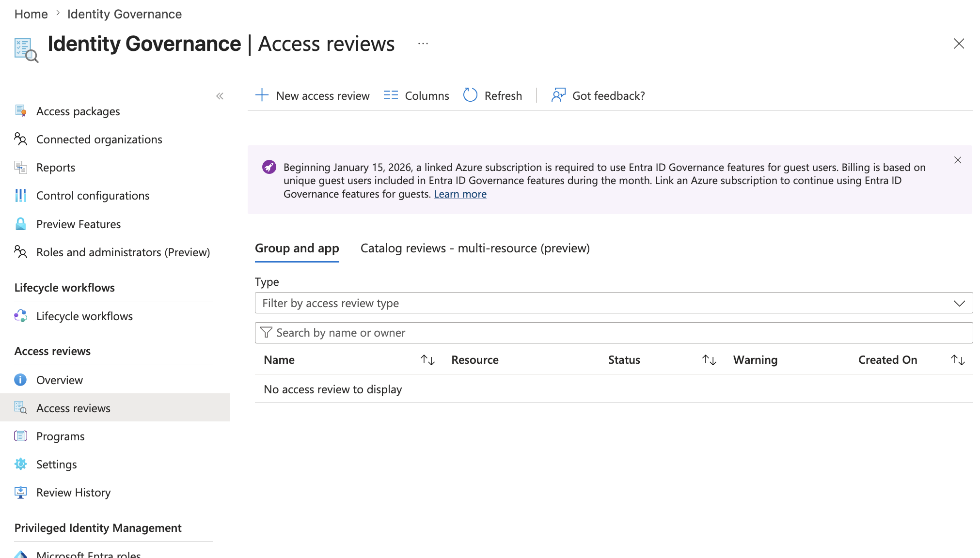
Task: Go to Home breadcrumb link
Action: pyautogui.click(x=31, y=14)
